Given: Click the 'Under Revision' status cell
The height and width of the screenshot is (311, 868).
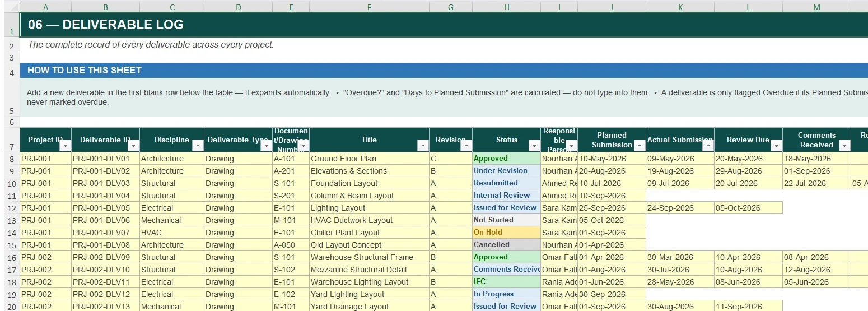Looking at the screenshot, I should click(x=507, y=171).
